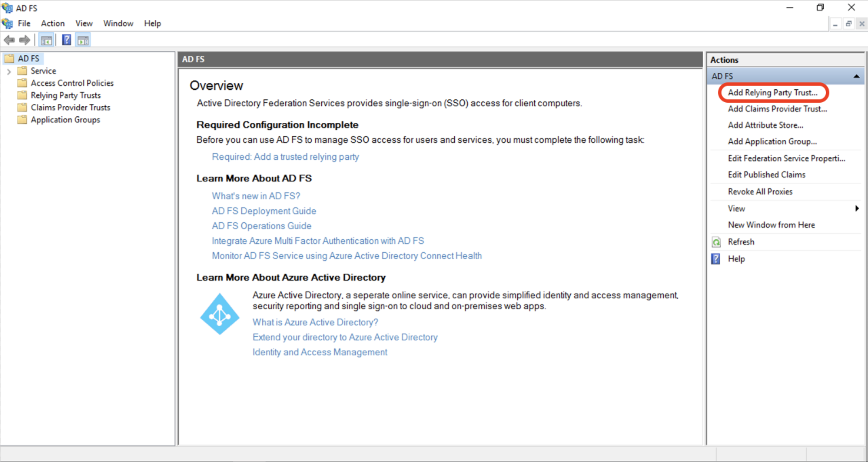The height and width of the screenshot is (462, 868).
Task: Toggle the Show/Hide Console Tree toolbar icon
Action: tap(46, 40)
